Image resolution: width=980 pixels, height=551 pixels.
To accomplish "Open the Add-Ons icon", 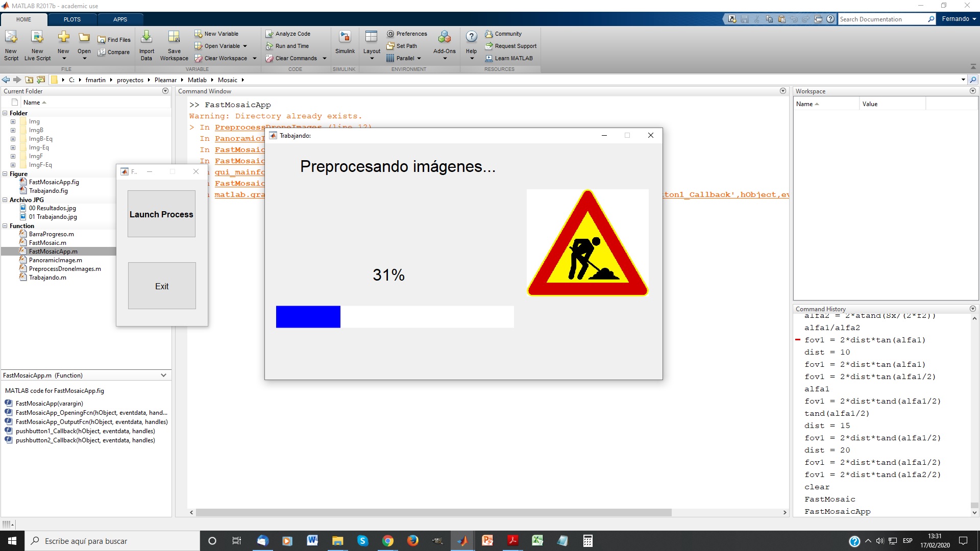I will click(x=445, y=37).
